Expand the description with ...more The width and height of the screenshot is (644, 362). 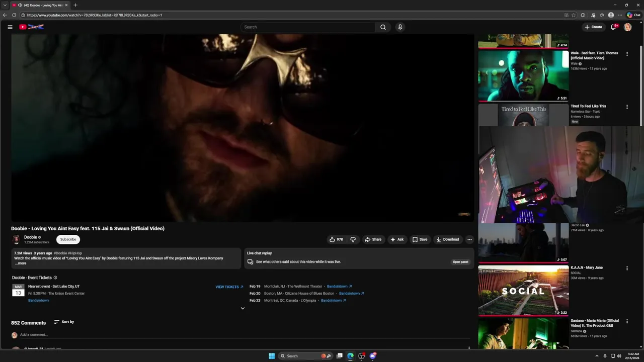[21, 263]
